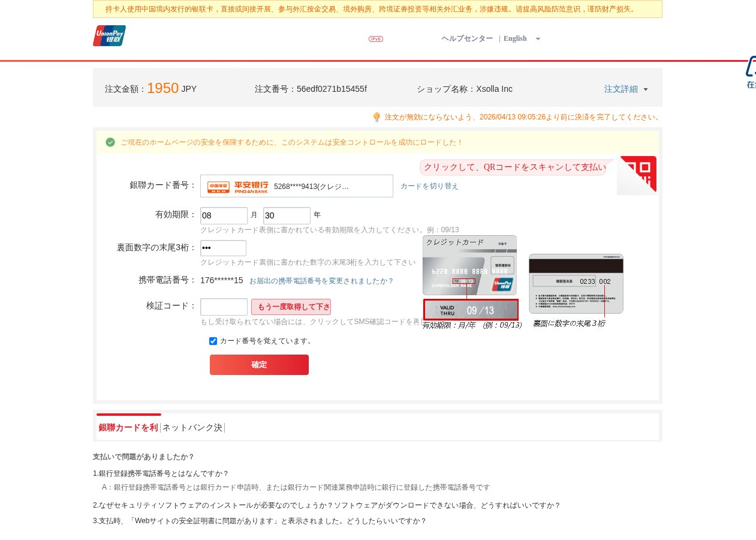This screenshot has width=756, height=540.
Task: Expand the 注文詳細 order details
Action: [x=626, y=89]
